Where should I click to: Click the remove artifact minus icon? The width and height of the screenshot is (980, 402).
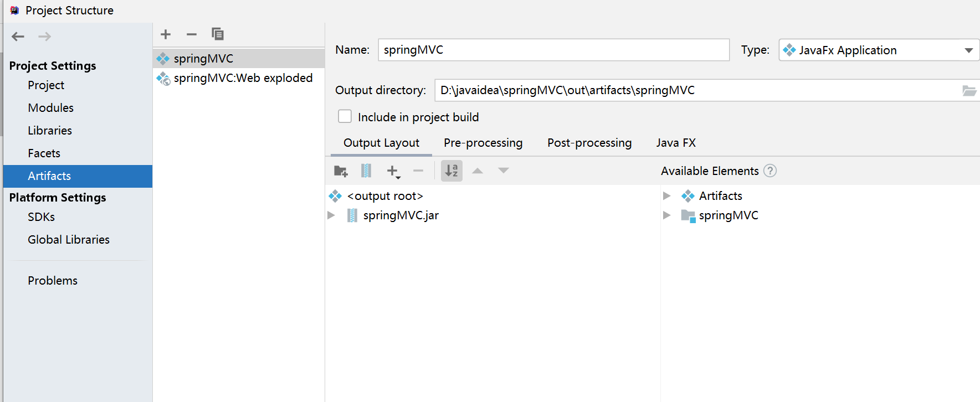click(x=192, y=34)
